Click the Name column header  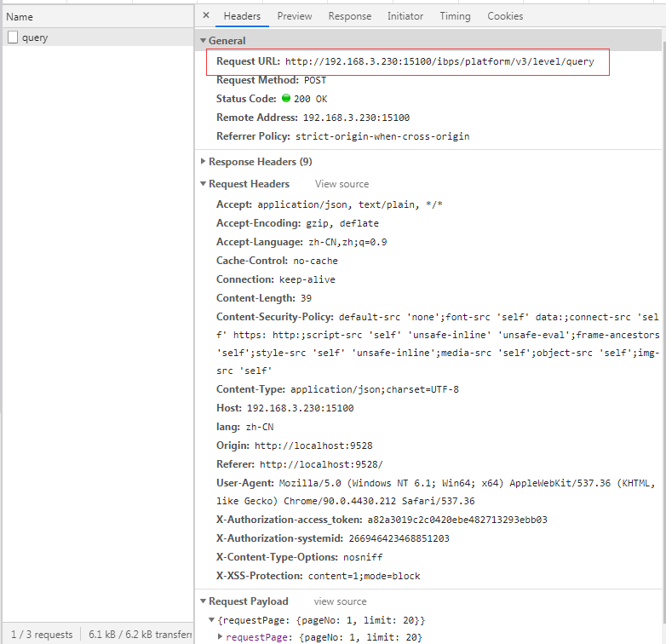click(x=20, y=16)
